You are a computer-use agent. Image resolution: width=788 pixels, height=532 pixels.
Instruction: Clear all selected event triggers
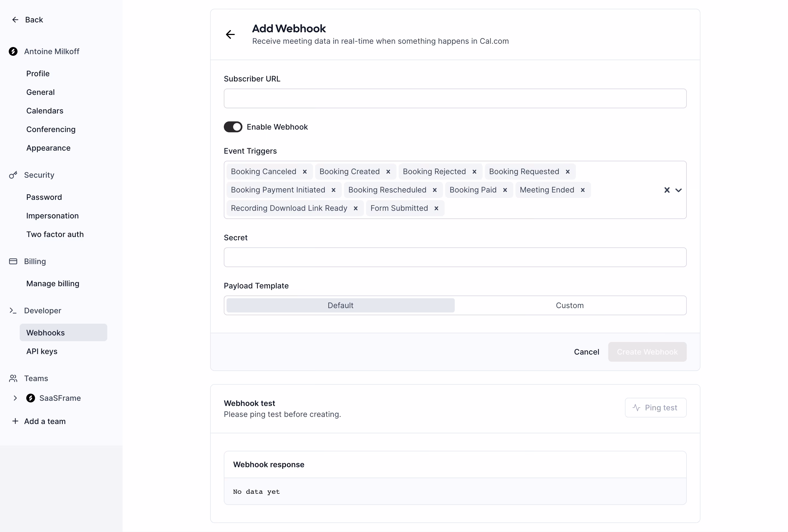pyautogui.click(x=667, y=190)
